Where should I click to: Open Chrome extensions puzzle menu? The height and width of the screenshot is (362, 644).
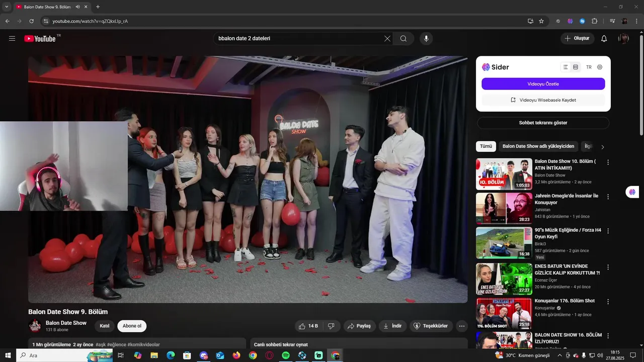pos(595,21)
